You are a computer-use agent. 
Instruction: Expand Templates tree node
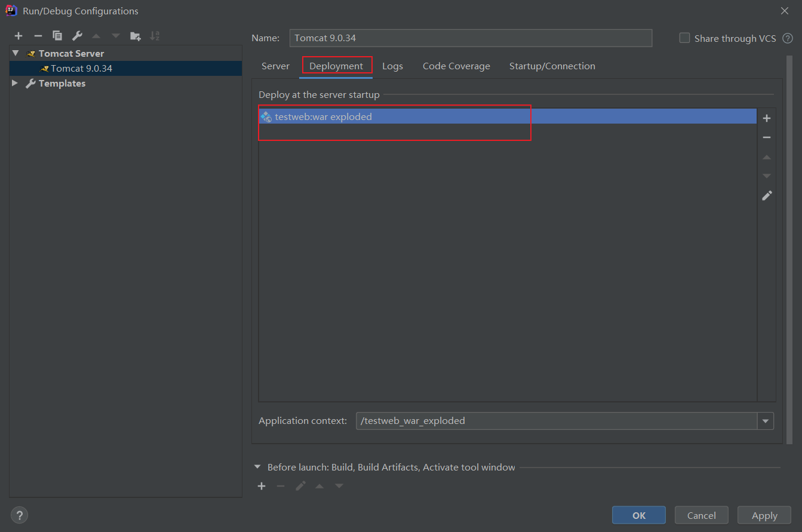pos(15,83)
